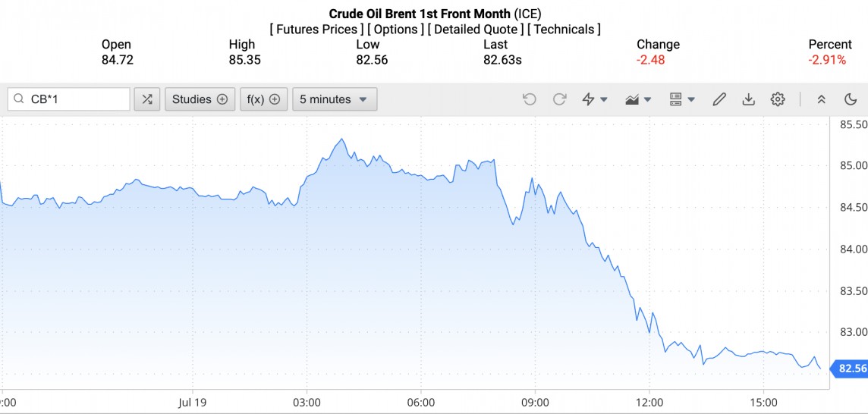
Task: Click the f(x) expressions button
Action: (x=263, y=99)
